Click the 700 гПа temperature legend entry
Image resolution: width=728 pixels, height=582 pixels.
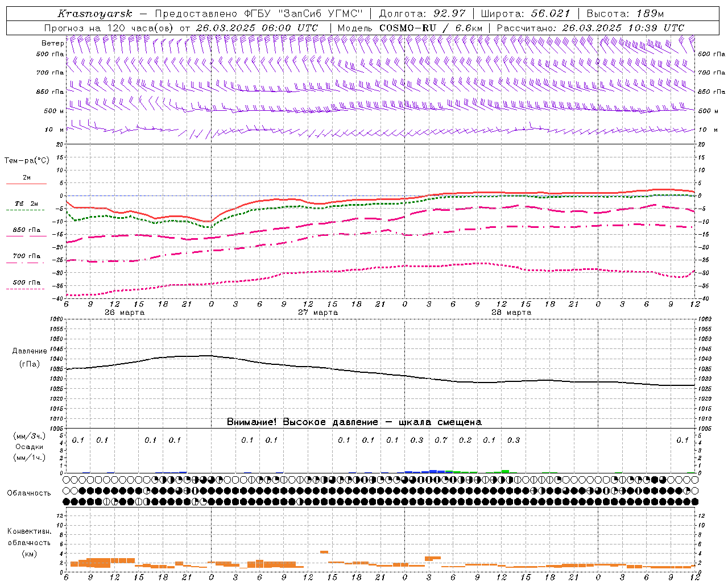pos(26,256)
